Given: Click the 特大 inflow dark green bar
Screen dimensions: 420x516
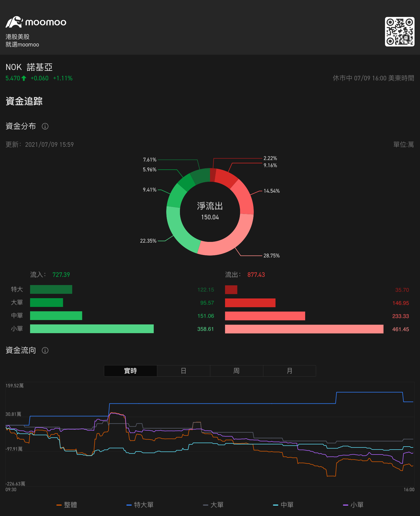Looking at the screenshot, I should pyautogui.click(x=51, y=289).
